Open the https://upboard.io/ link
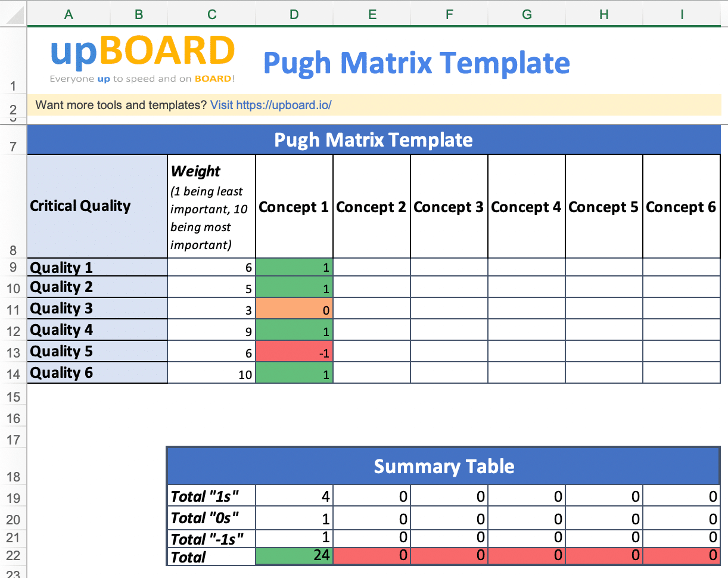 click(271, 105)
